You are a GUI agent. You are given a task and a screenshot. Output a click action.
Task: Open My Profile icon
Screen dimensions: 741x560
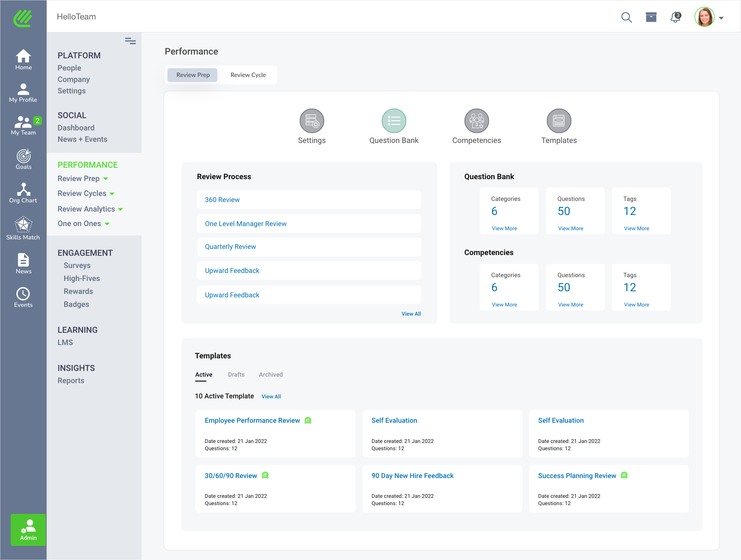pos(23,93)
